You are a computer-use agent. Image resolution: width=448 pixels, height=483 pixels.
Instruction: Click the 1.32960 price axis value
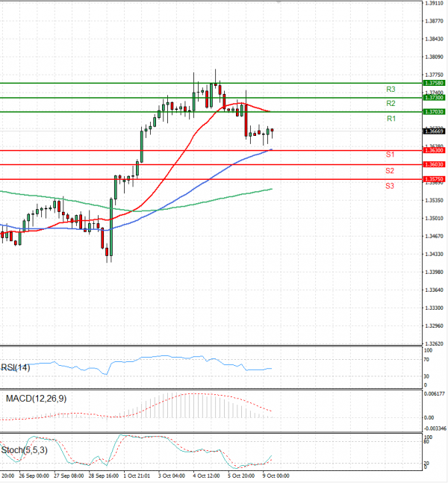tap(434, 325)
